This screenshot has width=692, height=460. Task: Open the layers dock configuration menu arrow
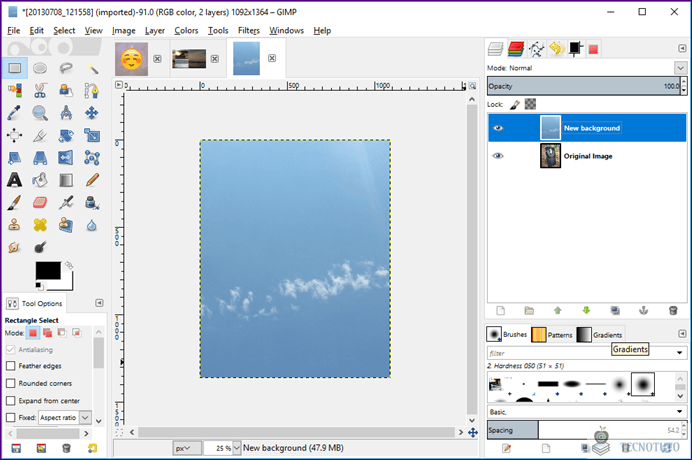682,48
